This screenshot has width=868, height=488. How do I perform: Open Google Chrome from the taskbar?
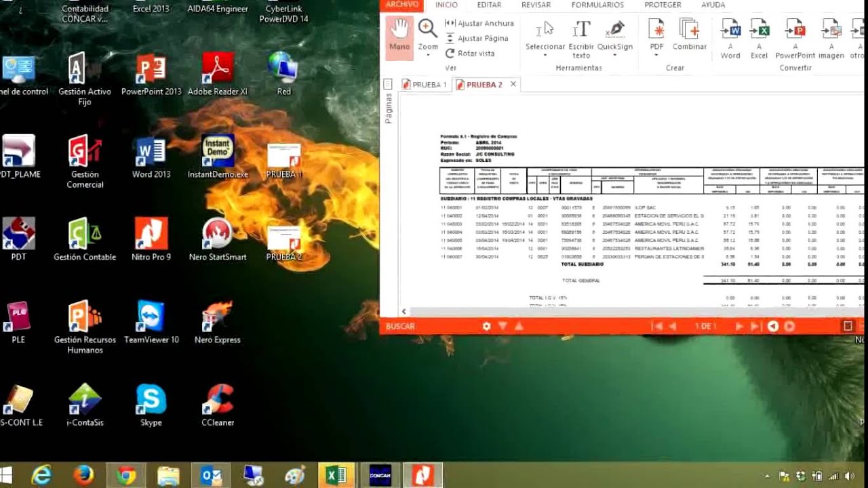[x=126, y=476]
